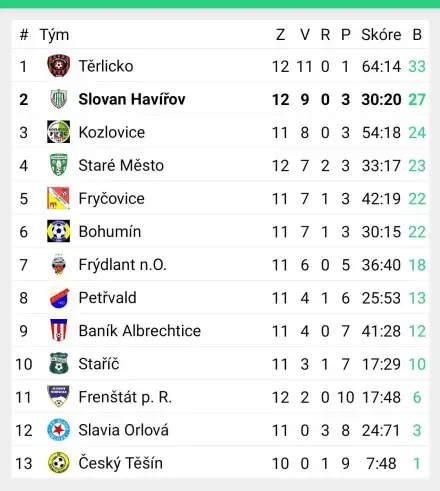Click the Slovan Havířov team name
Viewport: 440px width, 491px height.
[x=132, y=99]
